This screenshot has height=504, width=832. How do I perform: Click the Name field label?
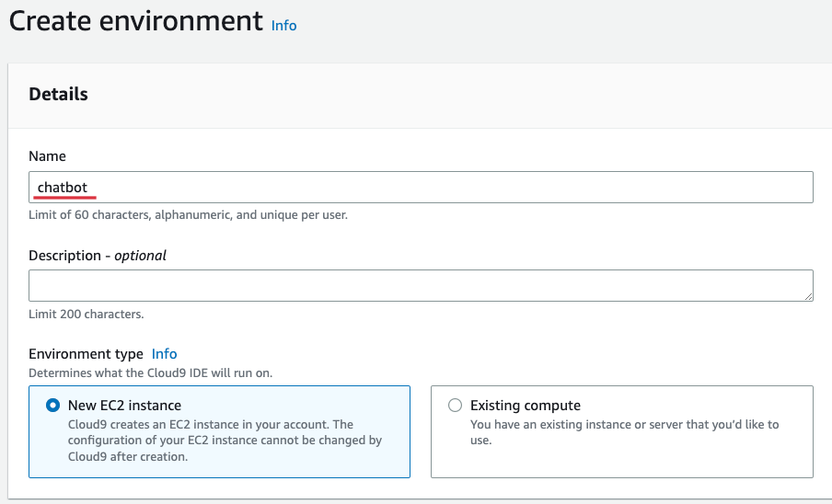coord(48,157)
